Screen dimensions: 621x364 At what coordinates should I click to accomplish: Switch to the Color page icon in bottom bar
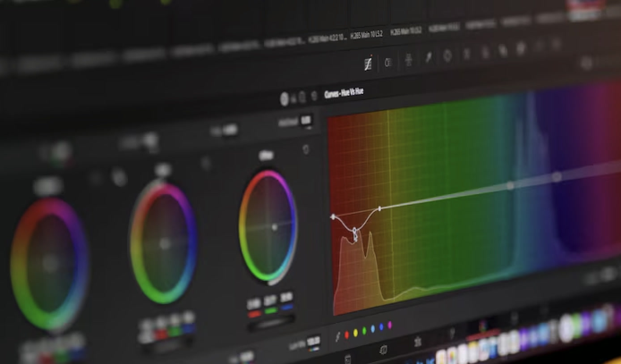483,326
